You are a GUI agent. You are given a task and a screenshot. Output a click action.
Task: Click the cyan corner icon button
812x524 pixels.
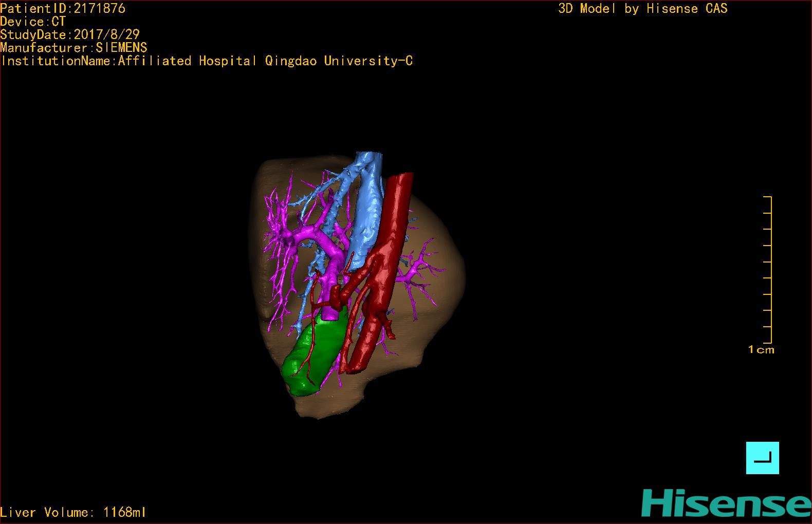coord(762,458)
